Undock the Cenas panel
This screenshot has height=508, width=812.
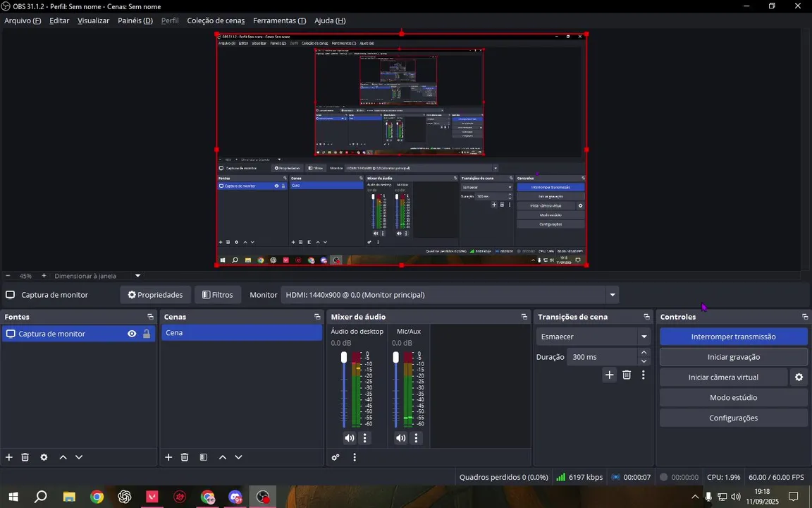pyautogui.click(x=317, y=317)
